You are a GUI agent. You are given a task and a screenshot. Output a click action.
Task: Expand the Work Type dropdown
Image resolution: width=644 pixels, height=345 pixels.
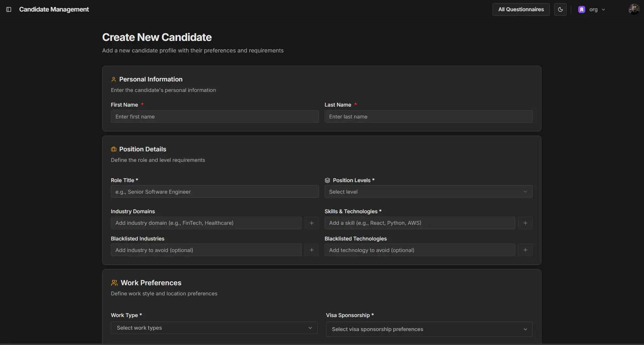coord(214,328)
